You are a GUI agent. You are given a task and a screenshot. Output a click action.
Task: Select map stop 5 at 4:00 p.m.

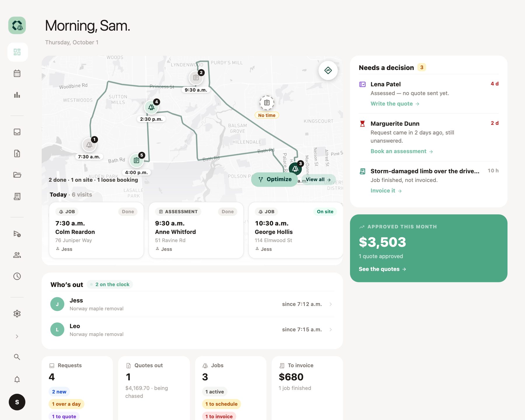click(x=136, y=160)
